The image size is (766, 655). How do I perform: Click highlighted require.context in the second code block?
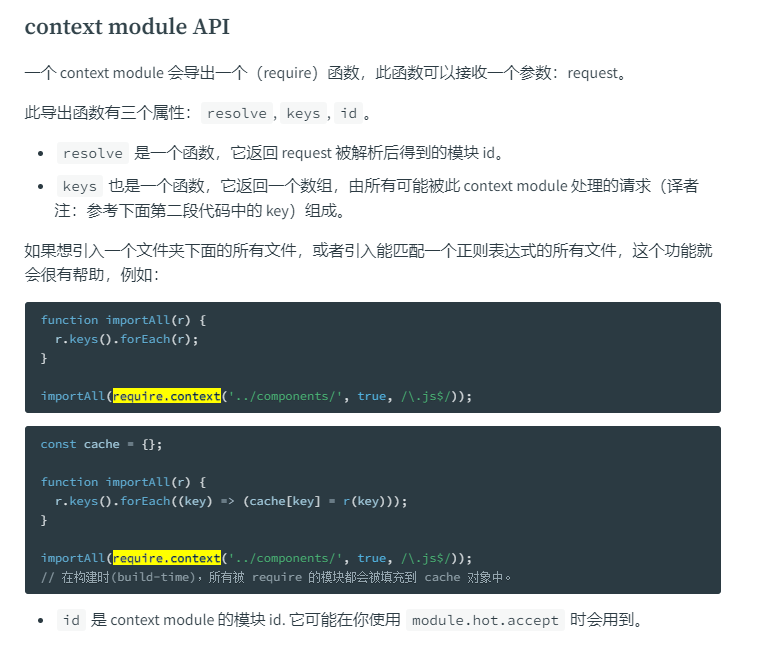click(x=167, y=558)
